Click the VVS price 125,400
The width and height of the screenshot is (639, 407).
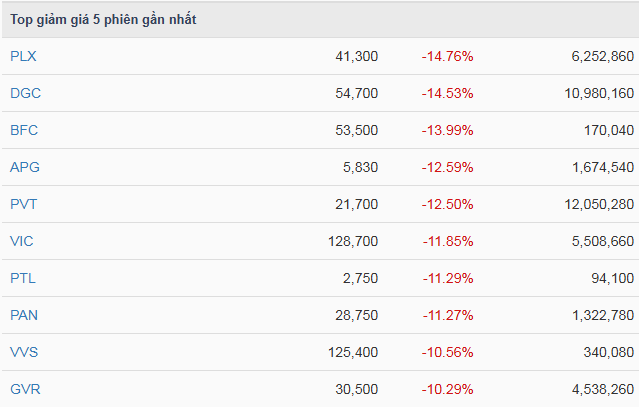pyautogui.click(x=353, y=352)
